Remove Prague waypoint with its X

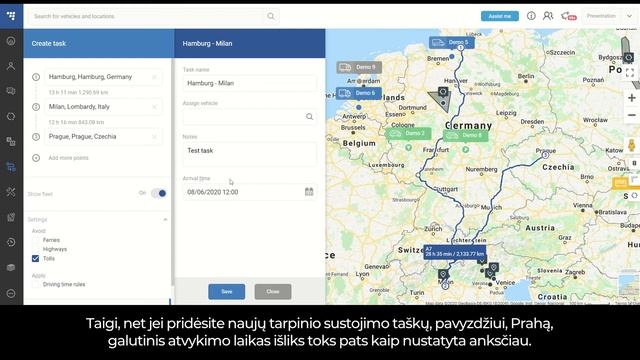pyautogui.click(x=154, y=137)
